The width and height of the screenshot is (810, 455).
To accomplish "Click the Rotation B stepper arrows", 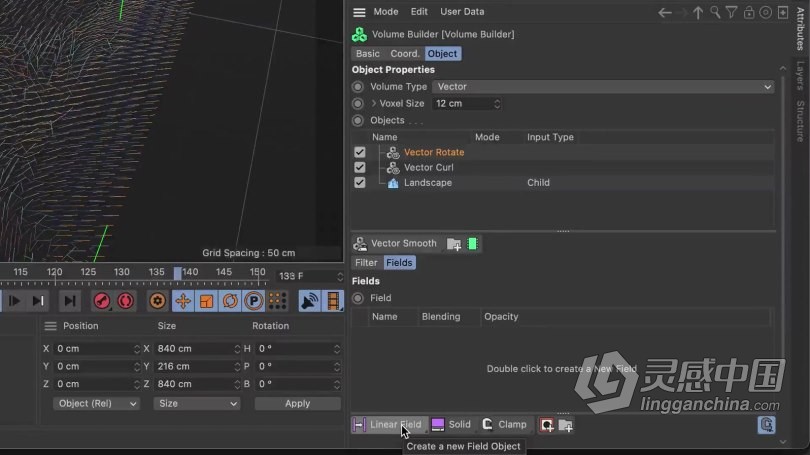I will coord(337,384).
